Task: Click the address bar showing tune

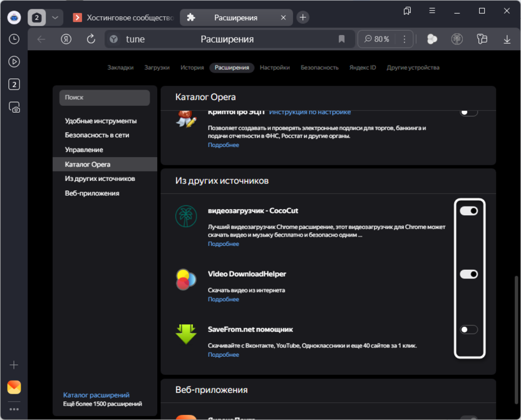Action: click(229, 39)
